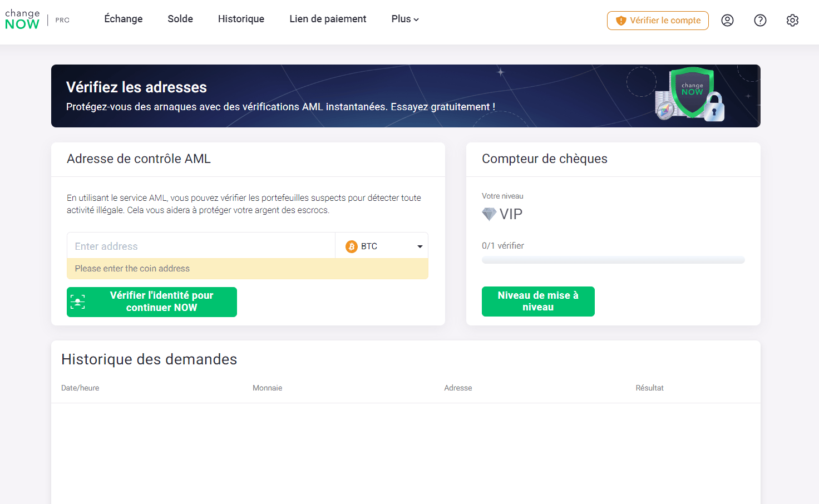Open settings via the gear icon
The height and width of the screenshot is (504, 819).
tap(792, 20)
